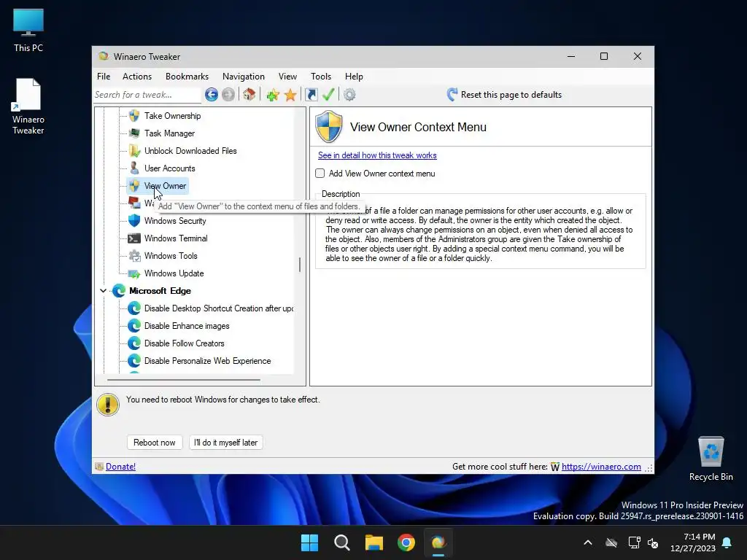Click the User Accounts person icon
Viewport: 747px width, 560px height.
[134, 168]
